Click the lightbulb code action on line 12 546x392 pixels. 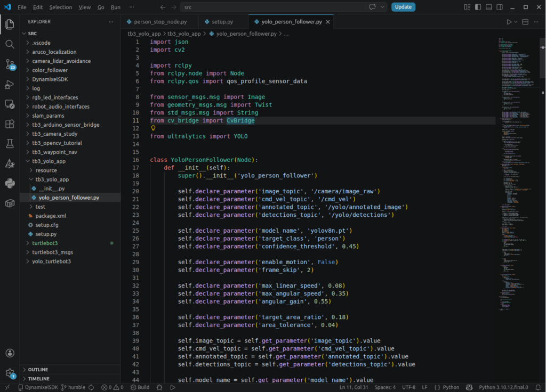(153, 128)
